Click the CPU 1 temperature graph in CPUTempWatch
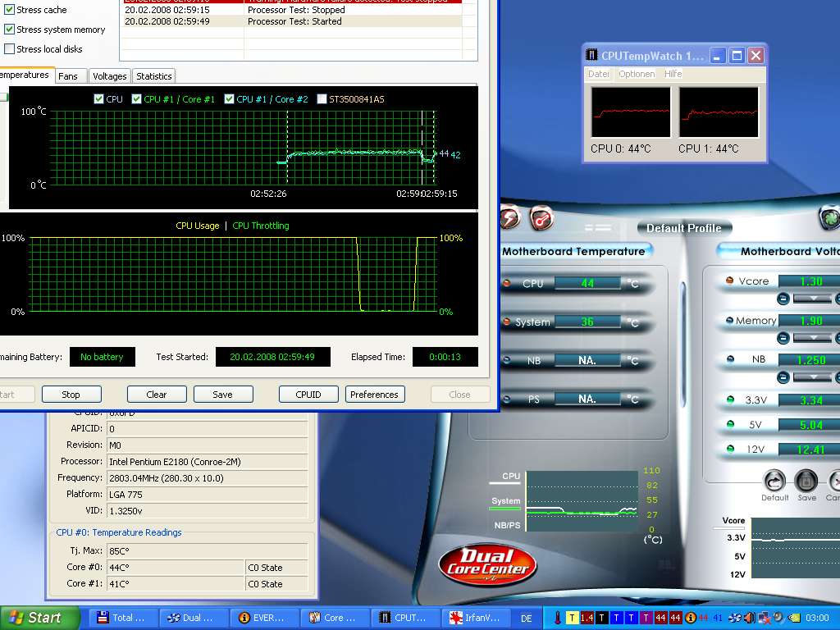 point(719,112)
